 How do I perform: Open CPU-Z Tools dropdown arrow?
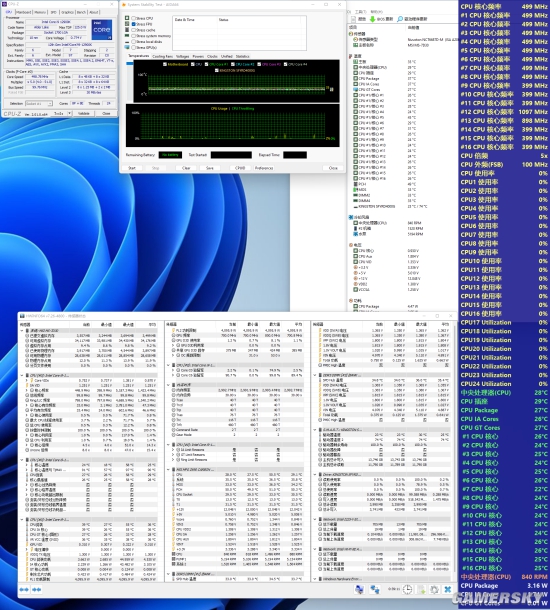click(69, 113)
